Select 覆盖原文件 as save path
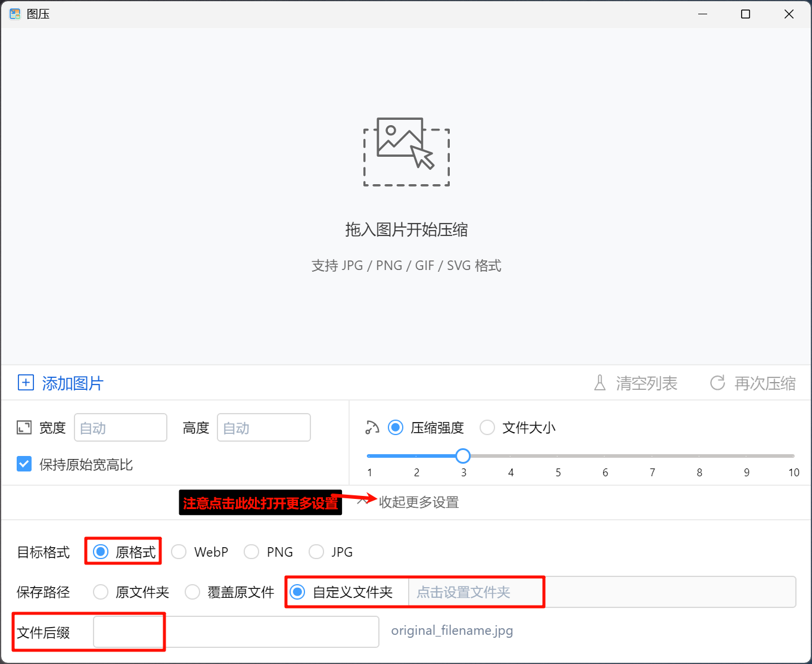Viewport: 812px width, 664px height. tap(192, 592)
